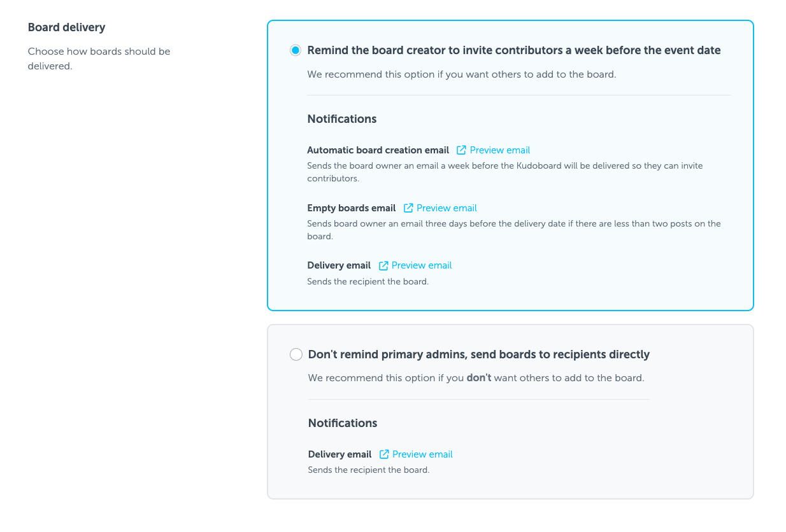Click the Notifications heading in the bottom card

(x=343, y=423)
